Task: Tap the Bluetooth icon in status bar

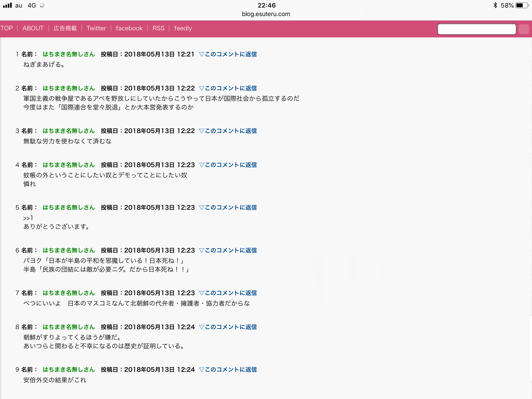Action: 495,5
